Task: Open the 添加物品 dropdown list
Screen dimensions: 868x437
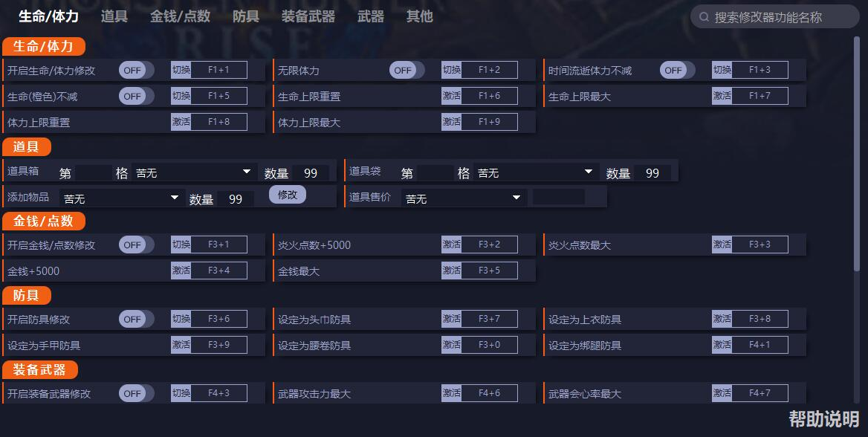Action: click(122, 198)
